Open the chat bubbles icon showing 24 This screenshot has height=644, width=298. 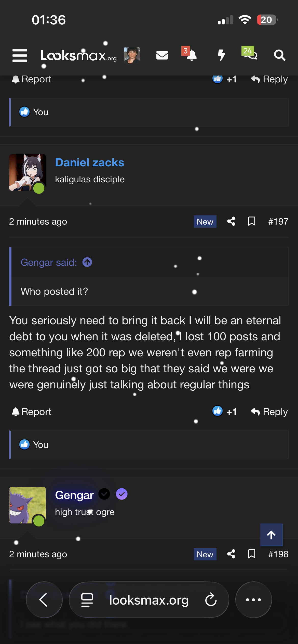(250, 54)
